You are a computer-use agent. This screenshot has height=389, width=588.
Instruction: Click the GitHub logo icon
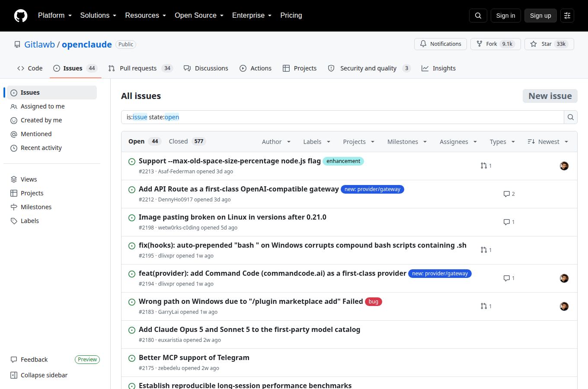click(21, 16)
